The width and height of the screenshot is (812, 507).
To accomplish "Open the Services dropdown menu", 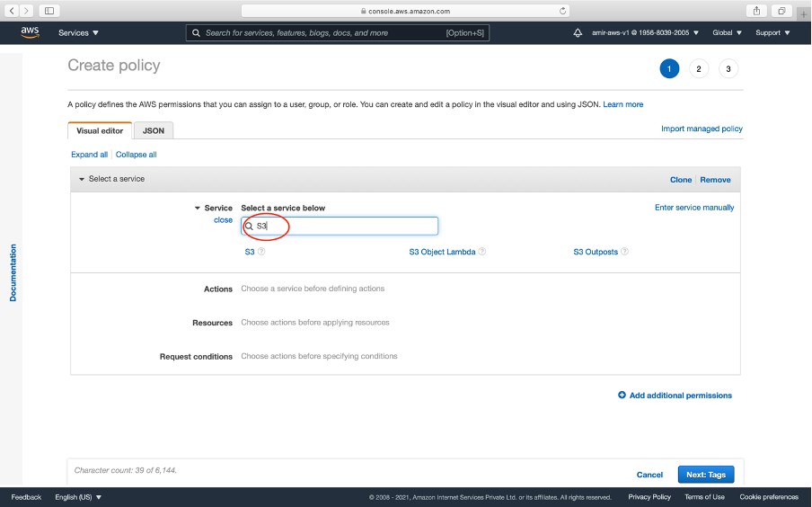I will point(78,32).
